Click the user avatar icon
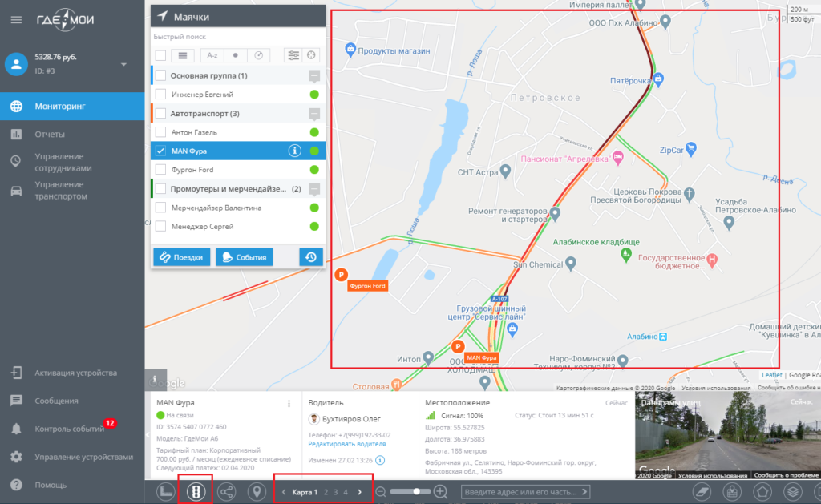 16,64
